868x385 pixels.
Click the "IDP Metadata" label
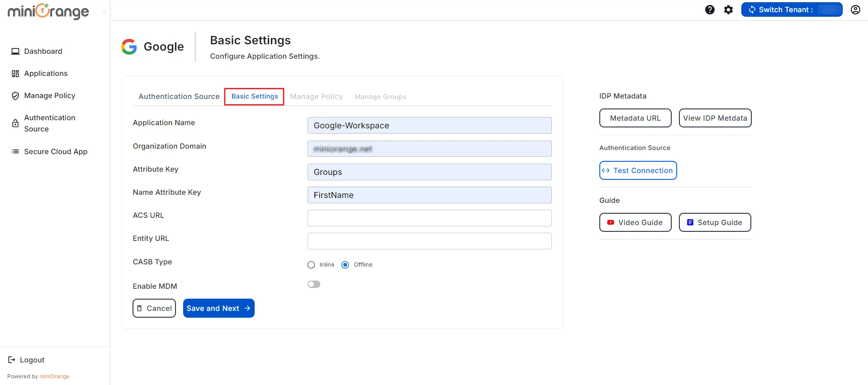tap(623, 96)
